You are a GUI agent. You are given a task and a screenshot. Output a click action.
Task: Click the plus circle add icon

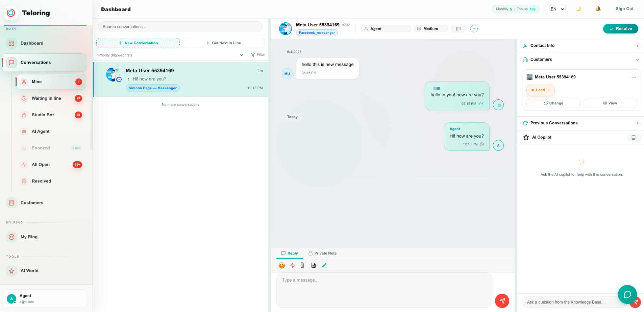click(x=474, y=29)
